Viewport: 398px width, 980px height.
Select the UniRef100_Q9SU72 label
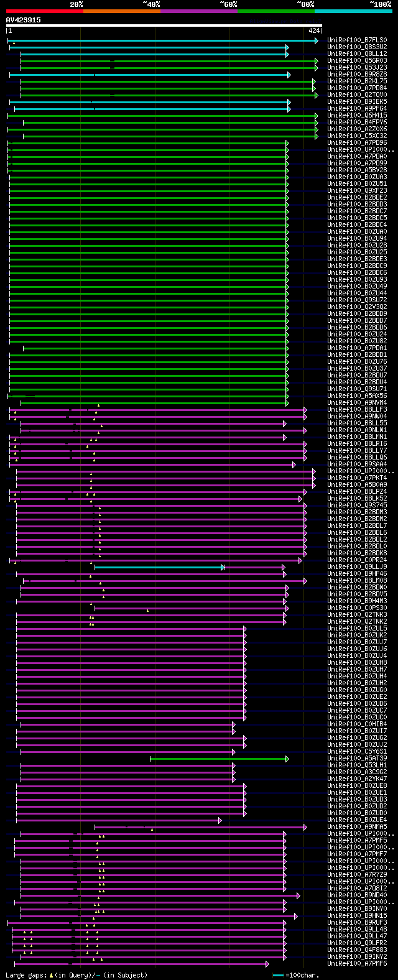(357, 300)
